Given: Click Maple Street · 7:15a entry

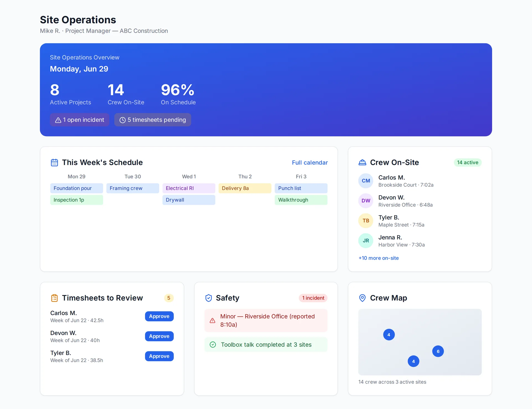Looking at the screenshot, I should 401,225.
